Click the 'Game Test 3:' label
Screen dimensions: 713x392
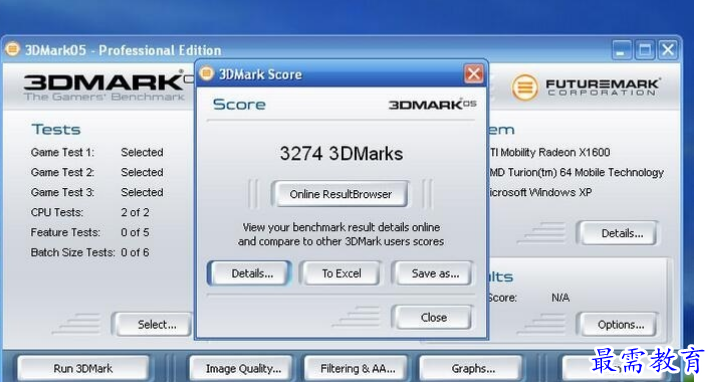coord(62,192)
